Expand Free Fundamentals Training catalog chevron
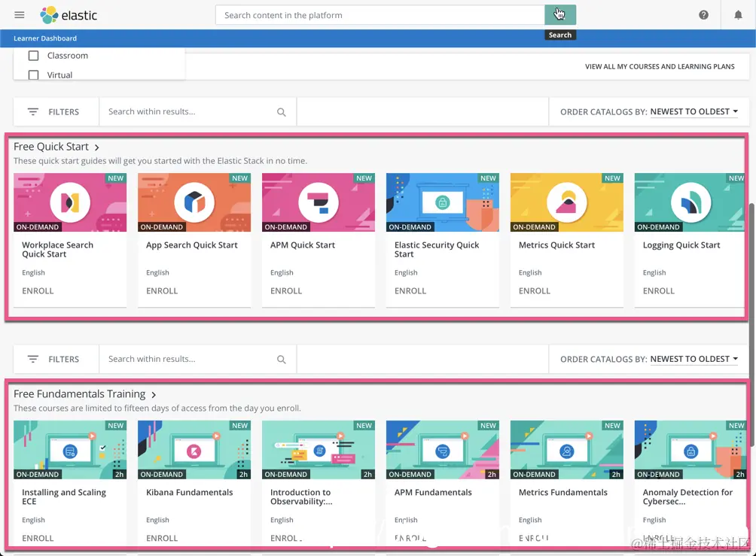The height and width of the screenshot is (556, 756). pos(154,394)
